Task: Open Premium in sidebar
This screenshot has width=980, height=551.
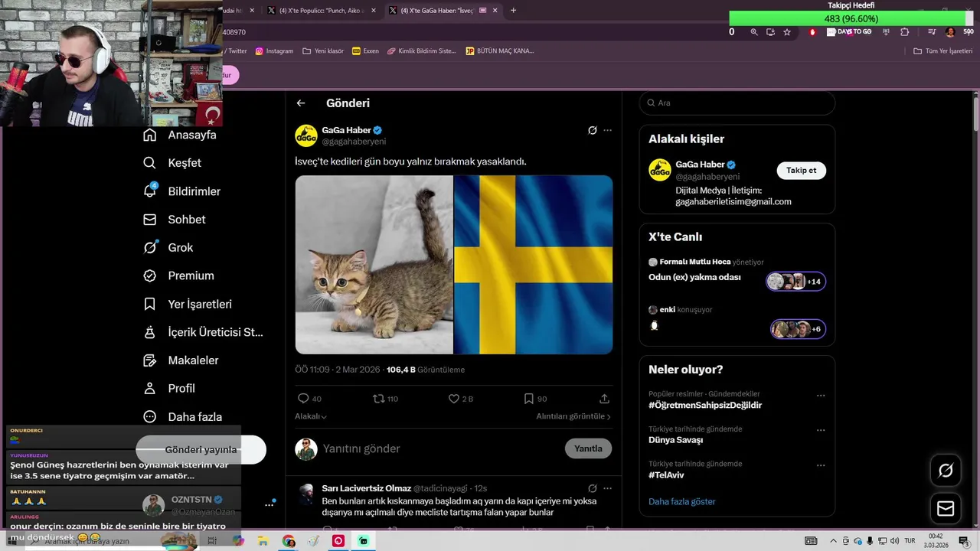Action: coord(178,275)
